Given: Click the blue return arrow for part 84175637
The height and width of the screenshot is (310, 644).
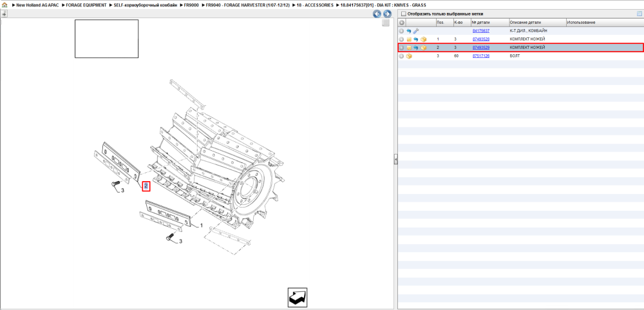Looking at the screenshot, I should point(409,31).
